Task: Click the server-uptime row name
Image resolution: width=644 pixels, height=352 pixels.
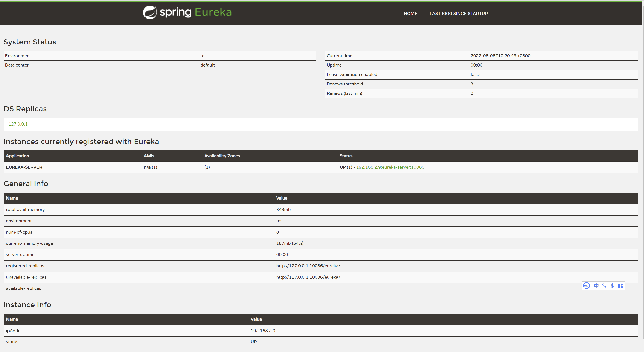Action: pos(20,255)
